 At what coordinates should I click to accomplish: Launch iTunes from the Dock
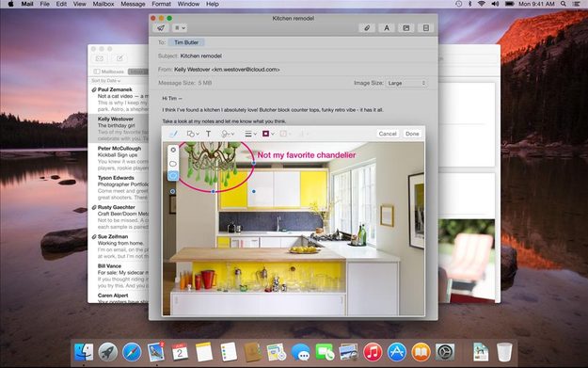coord(373,352)
